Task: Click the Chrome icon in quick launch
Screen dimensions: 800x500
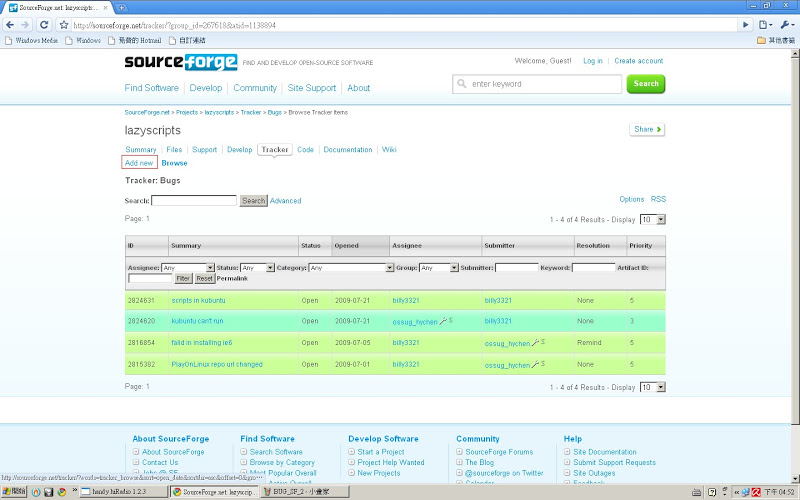Action: click(62, 492)
